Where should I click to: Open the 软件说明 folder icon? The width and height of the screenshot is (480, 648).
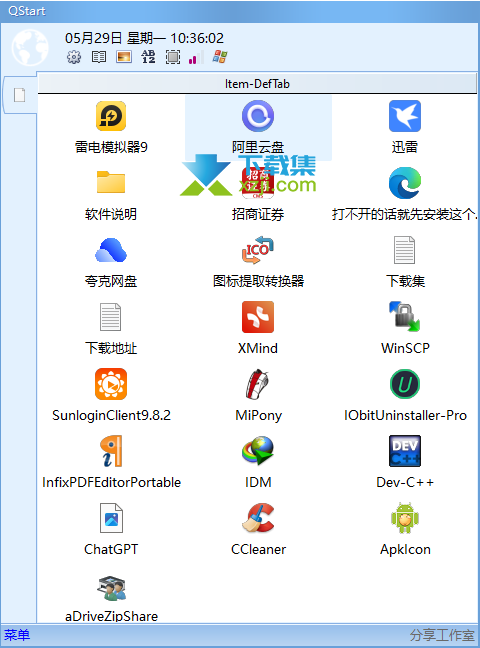[111, 182]
